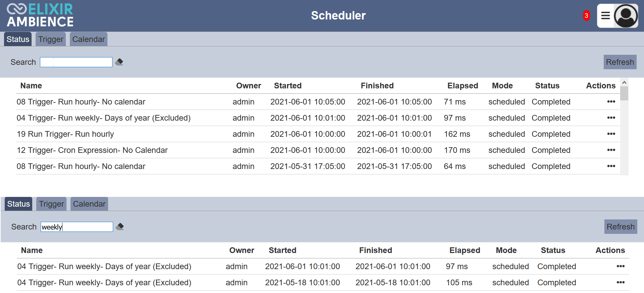Image resolution: width=644 pixels, height=293 pixels.
Task: Clear the 'weekly' search with the eraser icon
Action: pyautogui.click(x=120, y=226)
